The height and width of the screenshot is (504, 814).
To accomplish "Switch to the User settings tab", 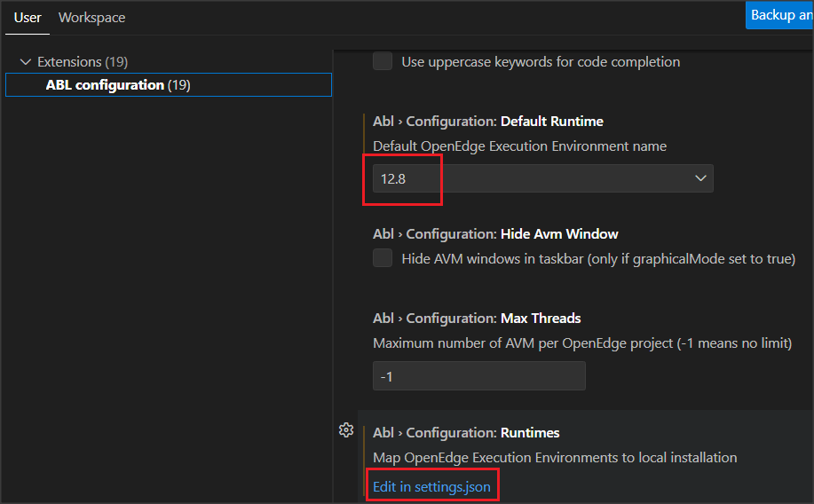I will point(28,18).
